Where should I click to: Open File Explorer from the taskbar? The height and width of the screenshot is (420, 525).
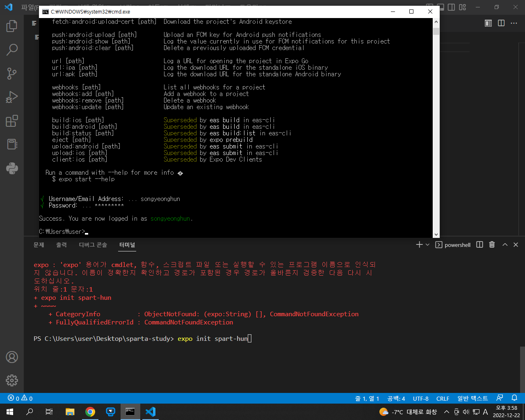tap(70, 412)
